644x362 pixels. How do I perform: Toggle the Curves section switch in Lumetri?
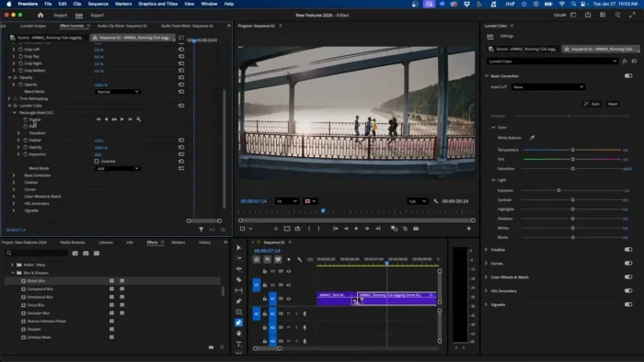coord(628,263)
